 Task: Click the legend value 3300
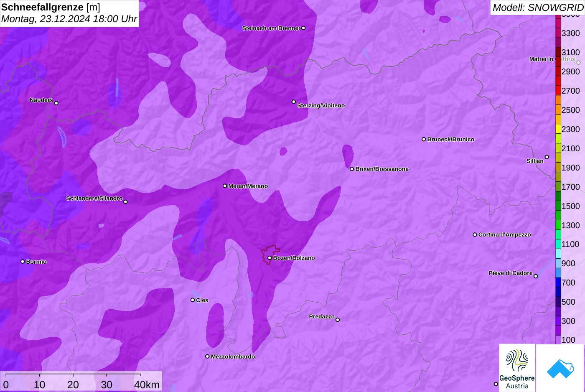[x=570, y=33]
